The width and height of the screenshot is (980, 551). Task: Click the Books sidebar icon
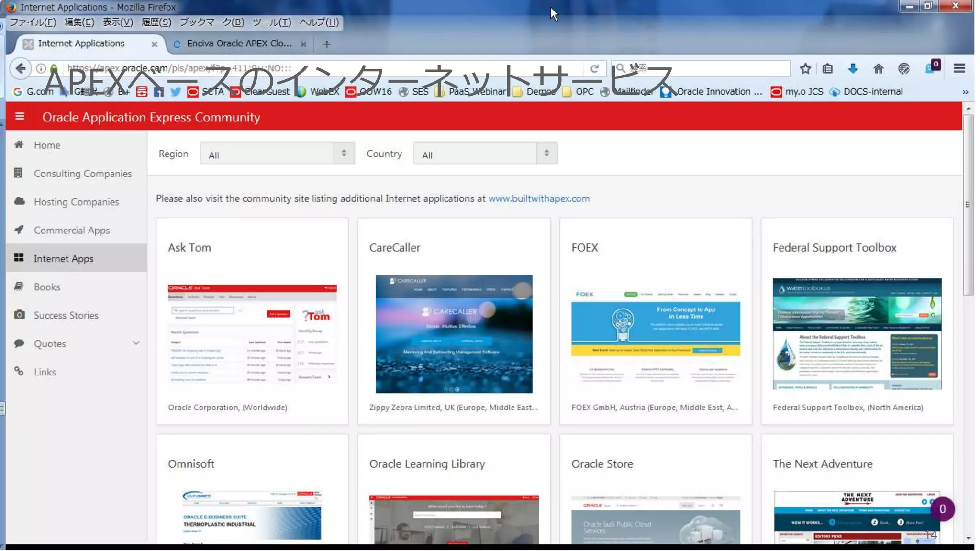[19, 286]
